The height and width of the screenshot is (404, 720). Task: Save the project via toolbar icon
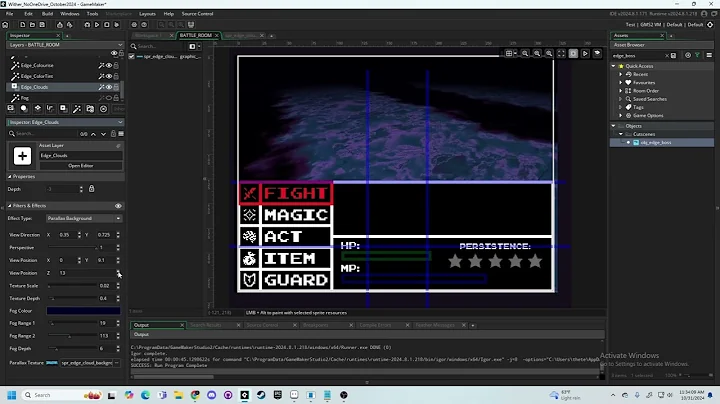(x=42, y=25)
